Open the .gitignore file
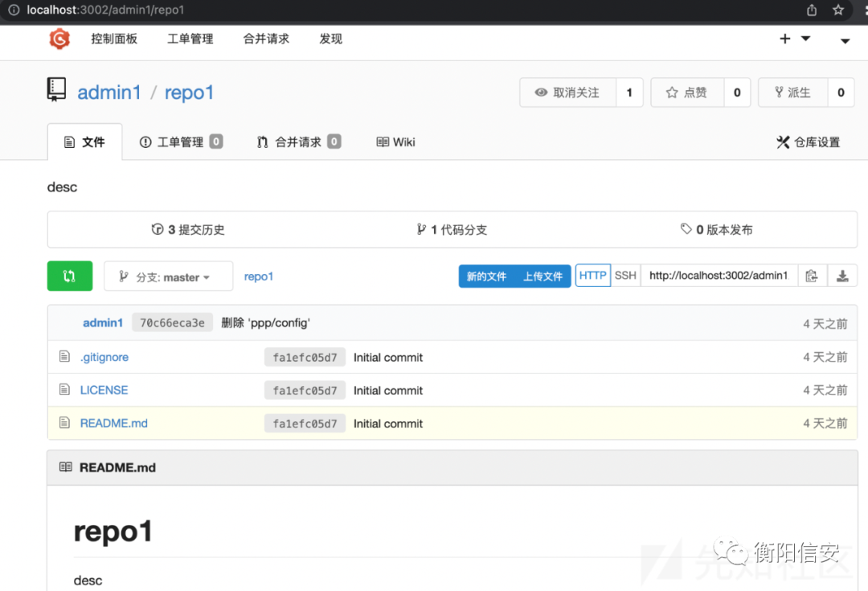 point(104,357)
